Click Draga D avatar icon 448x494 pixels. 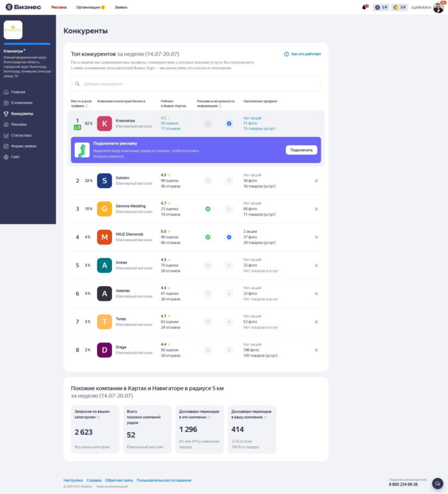click(x=104, y=350)
